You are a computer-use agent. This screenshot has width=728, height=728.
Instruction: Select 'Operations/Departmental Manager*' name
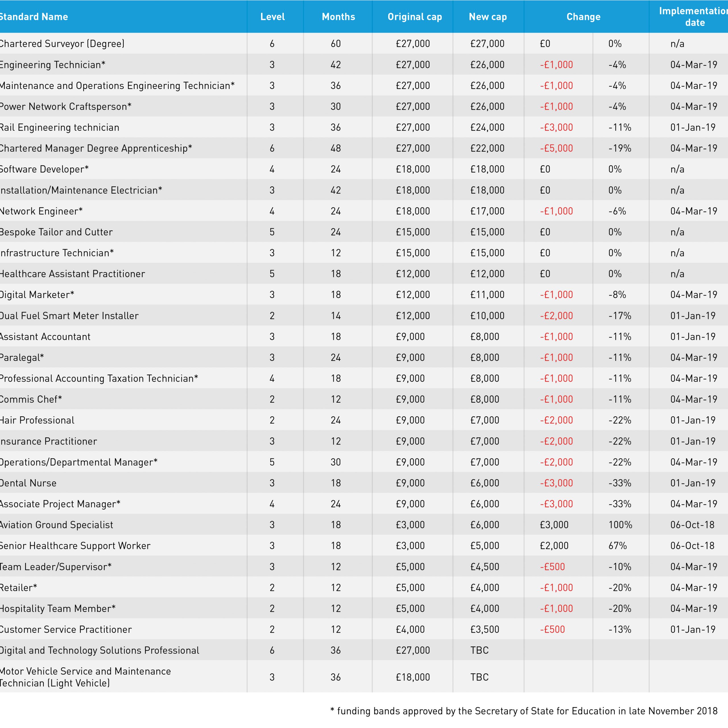coord(79,462)
